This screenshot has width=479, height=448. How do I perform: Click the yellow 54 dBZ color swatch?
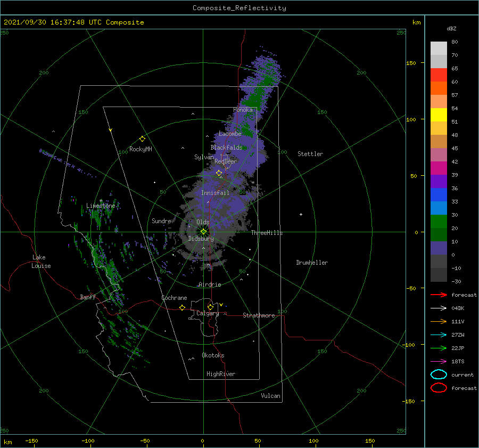click(x=439, y=115)
